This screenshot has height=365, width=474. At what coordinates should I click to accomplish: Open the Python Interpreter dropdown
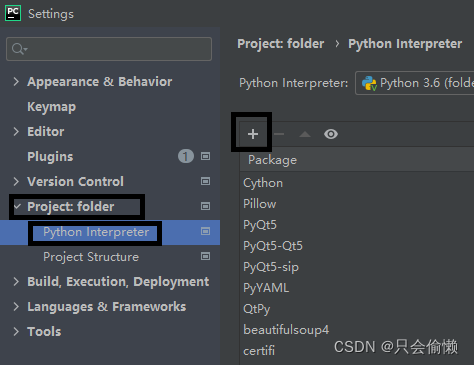[x=414, y=83]
